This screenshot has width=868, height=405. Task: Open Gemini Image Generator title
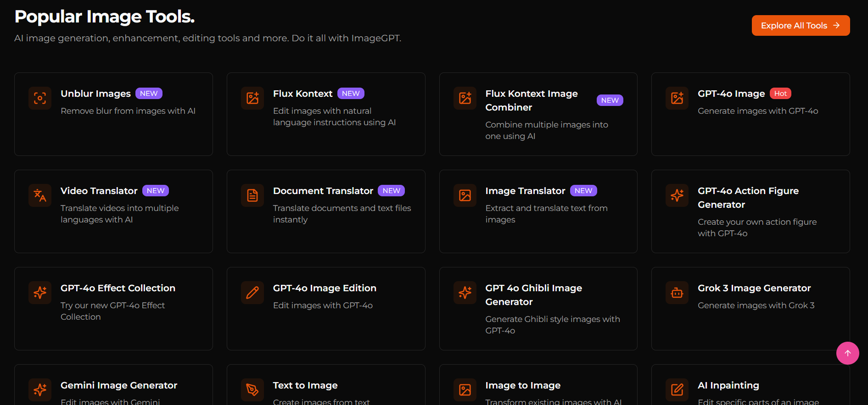click(119, 385)
